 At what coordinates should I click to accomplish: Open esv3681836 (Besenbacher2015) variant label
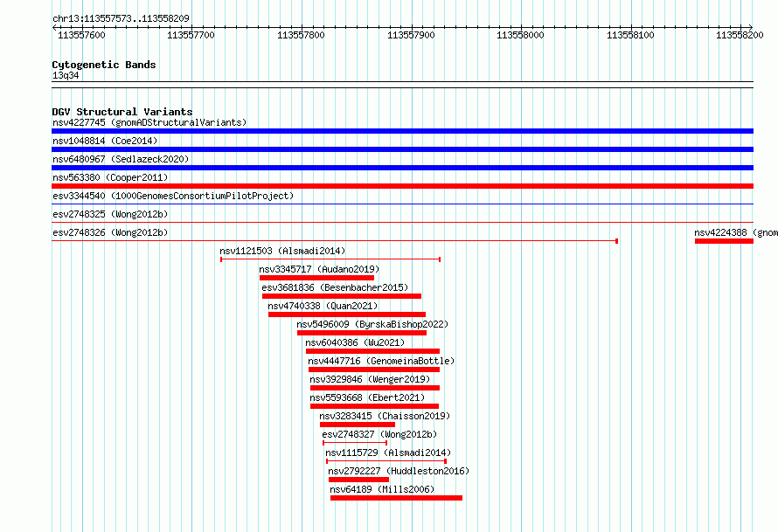coord(335,287)
